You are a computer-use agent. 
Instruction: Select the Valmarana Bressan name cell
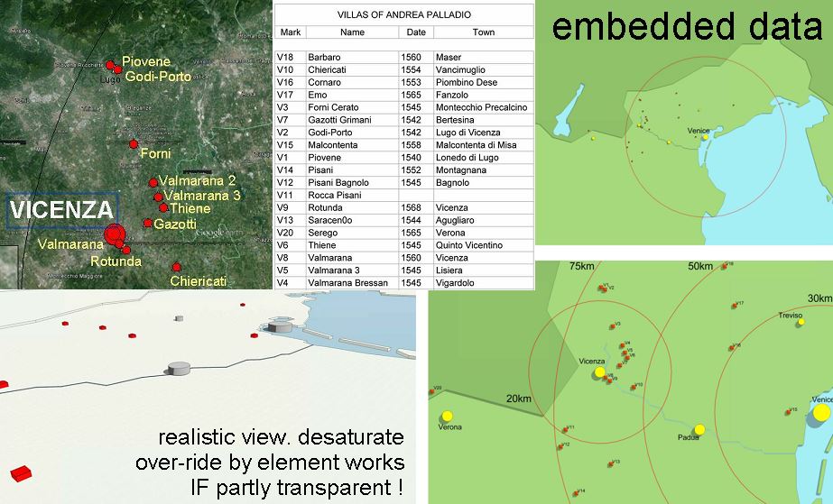[x=352, y=283]
